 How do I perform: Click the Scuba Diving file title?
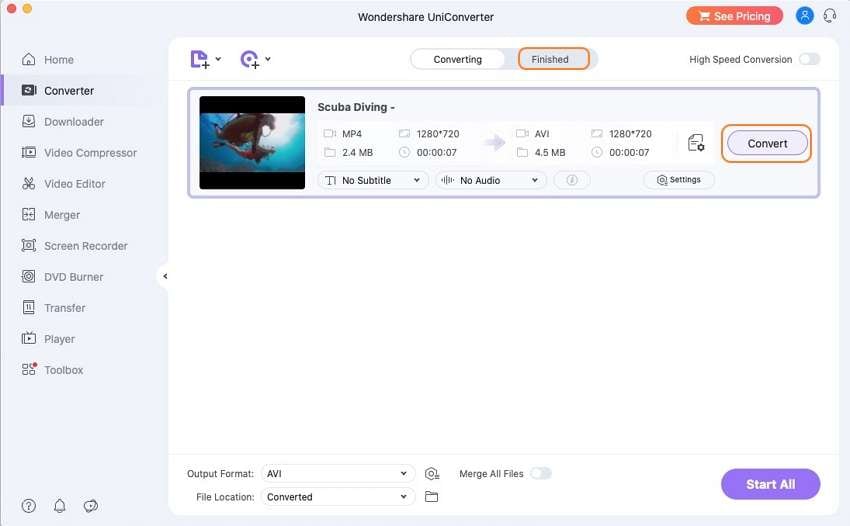356,107
